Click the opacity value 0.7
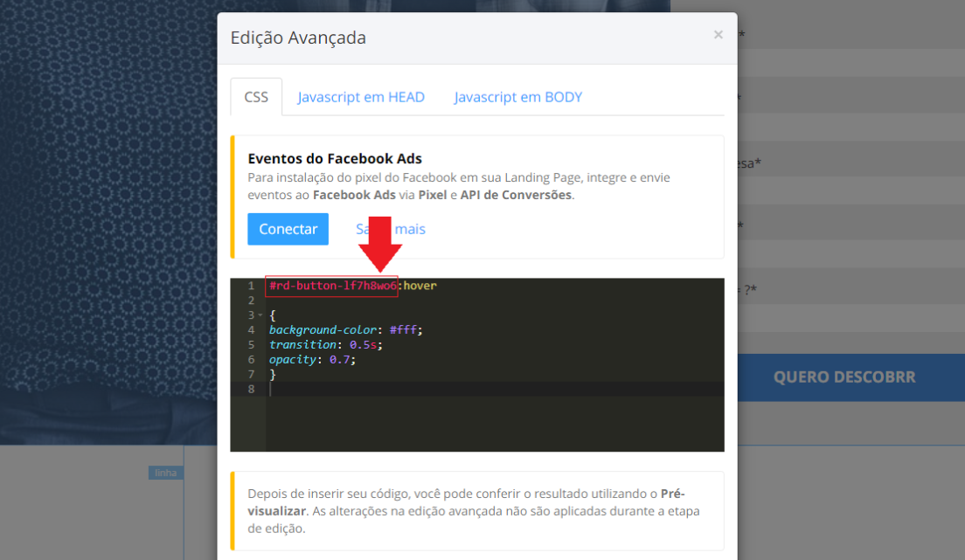Viewport: 965px width, 560px height. click(x=339, y=359)
